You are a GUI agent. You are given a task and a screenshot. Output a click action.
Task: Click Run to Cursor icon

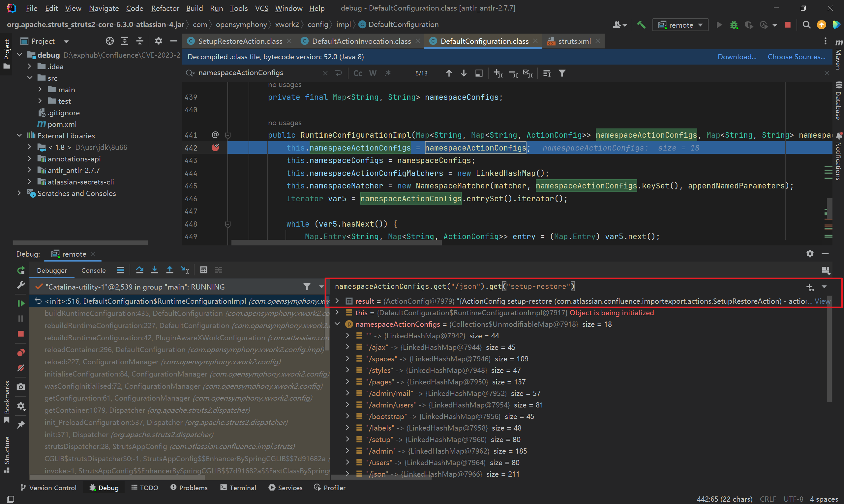(185, 270)
